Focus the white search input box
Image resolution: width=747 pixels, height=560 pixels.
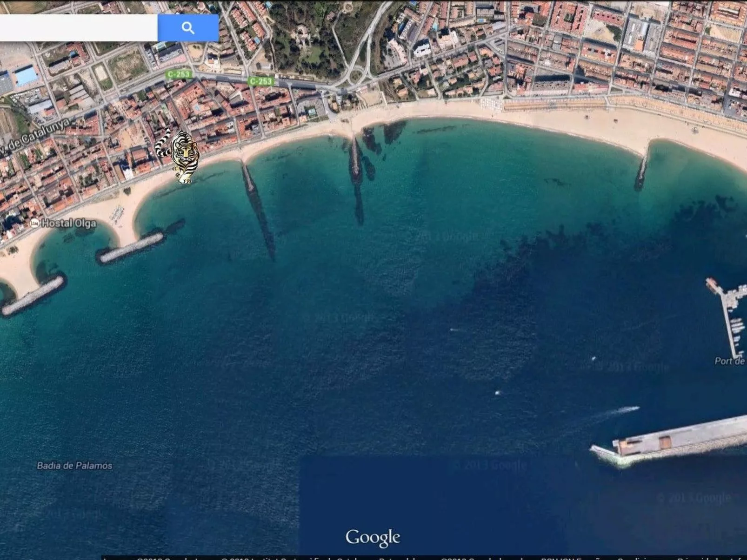(x=78, y=28)
